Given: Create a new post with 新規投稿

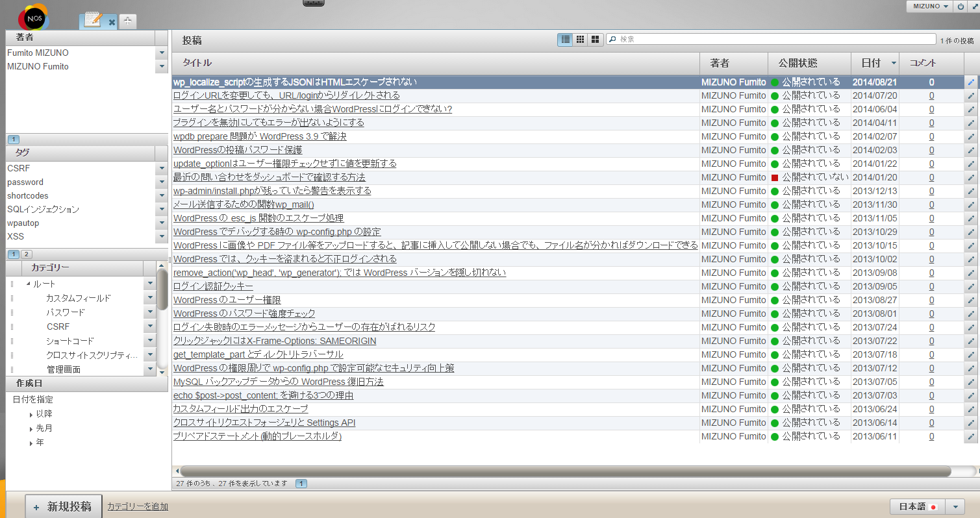Looking at the screenshot, I should tap(64, 506).
